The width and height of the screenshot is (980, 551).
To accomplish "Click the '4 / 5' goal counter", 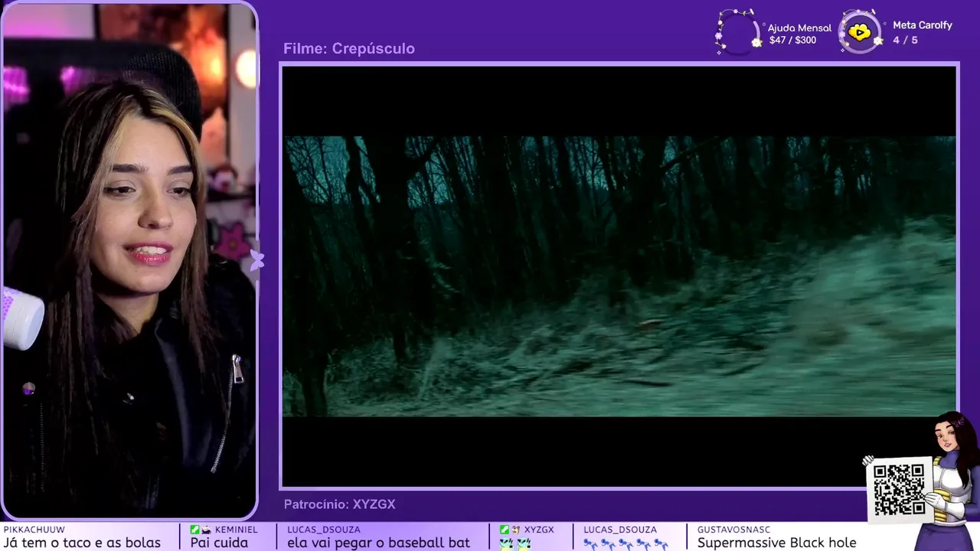I will 905,40.
